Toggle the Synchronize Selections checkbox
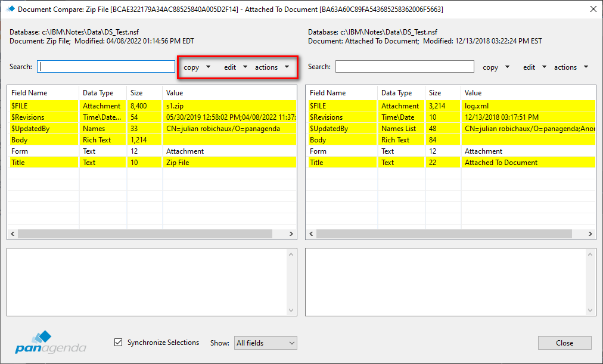The width and height of the screenshot is (603, 364). pyautogui.click(x=119, y=343)
